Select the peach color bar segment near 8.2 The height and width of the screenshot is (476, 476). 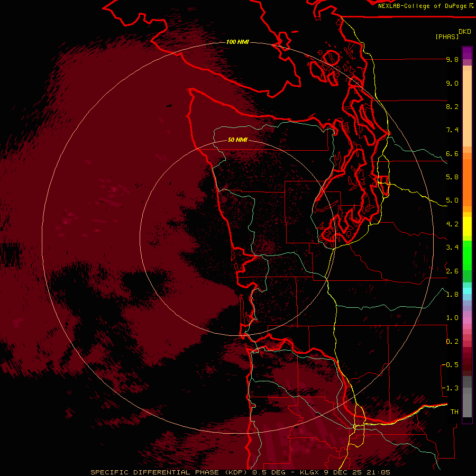[467, 108]
